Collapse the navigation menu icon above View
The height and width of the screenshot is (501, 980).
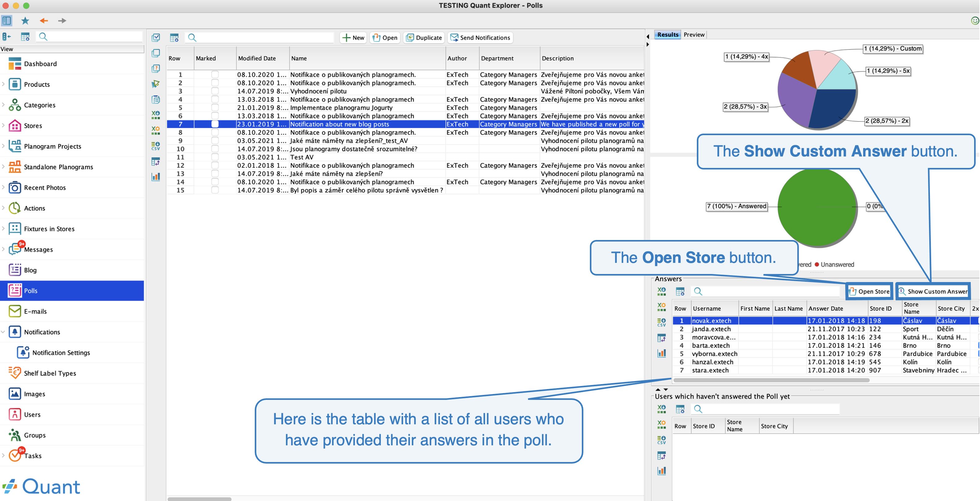6,36
